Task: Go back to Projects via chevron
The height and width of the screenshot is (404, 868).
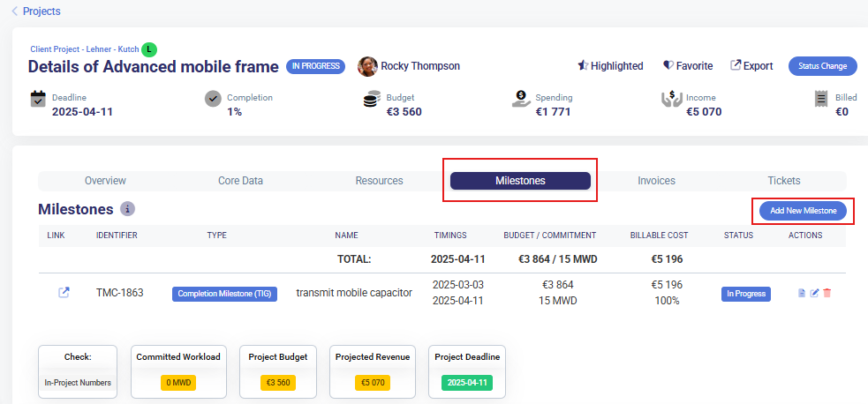Action: 15,11
